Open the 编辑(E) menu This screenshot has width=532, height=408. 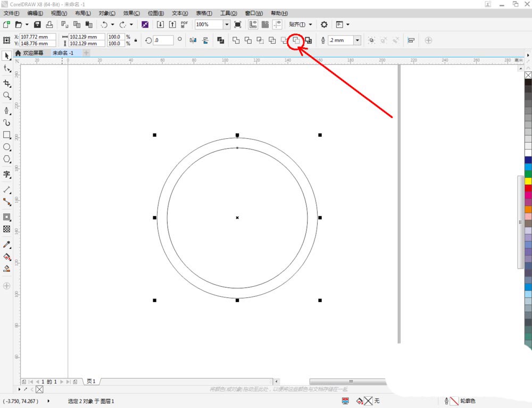tap(35, 13)
